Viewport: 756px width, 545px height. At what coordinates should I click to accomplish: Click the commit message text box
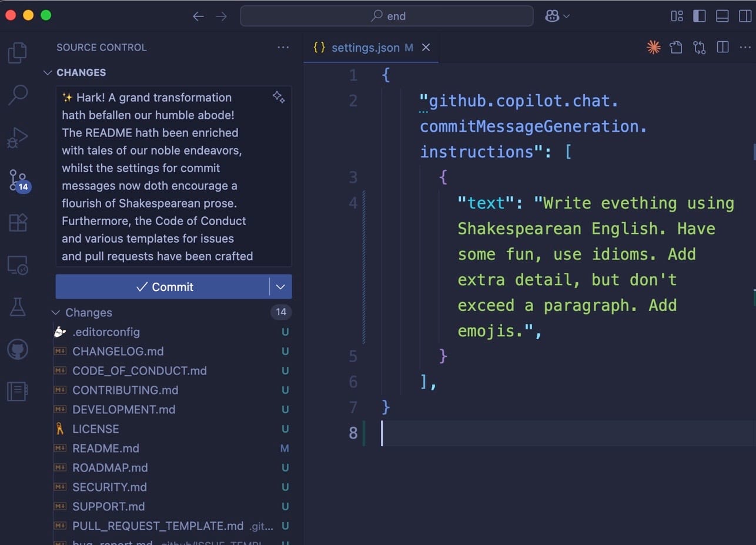[x=173, y=176]
